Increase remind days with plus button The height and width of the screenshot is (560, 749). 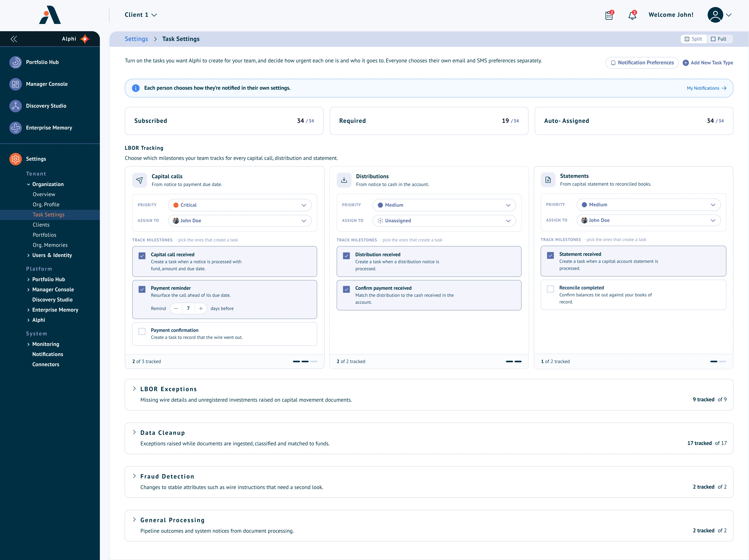point(201,309)
